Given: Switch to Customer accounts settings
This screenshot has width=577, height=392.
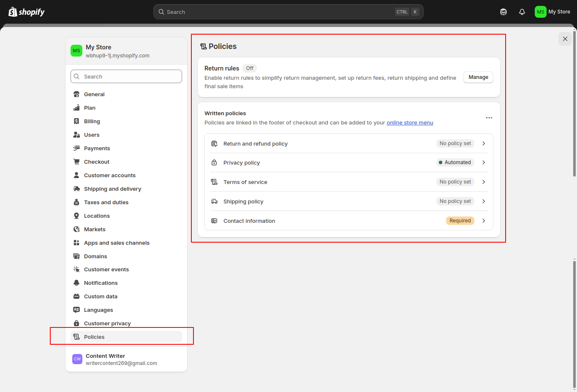Looking at the screenshot, I should point(110,175).
